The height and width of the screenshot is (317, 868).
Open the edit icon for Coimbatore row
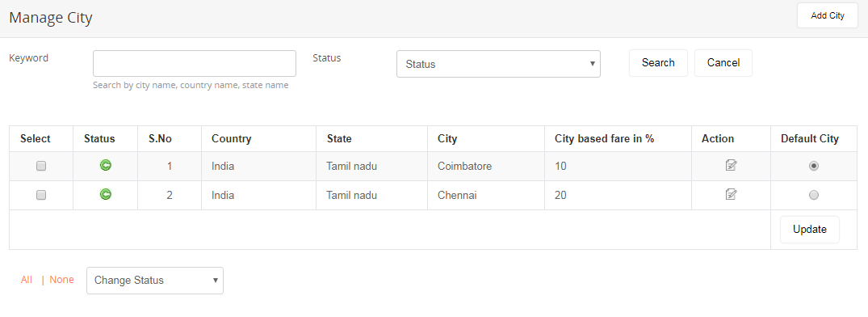731,165
